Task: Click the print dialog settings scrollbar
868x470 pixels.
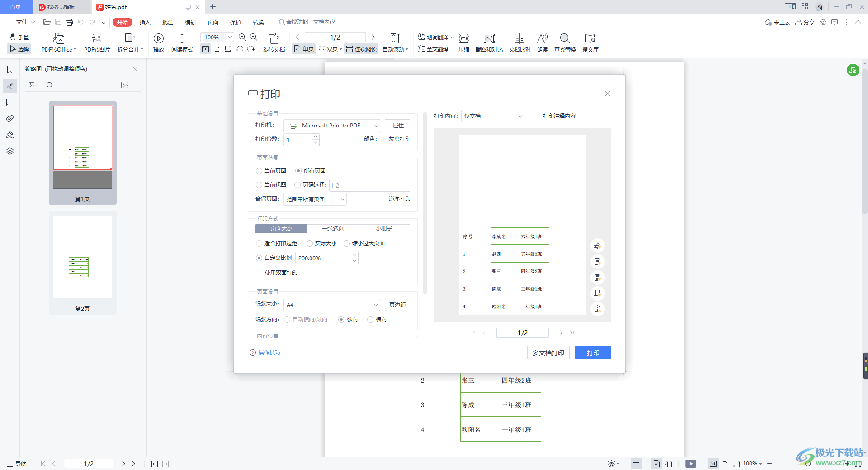Action: click(x=425, y=203)
